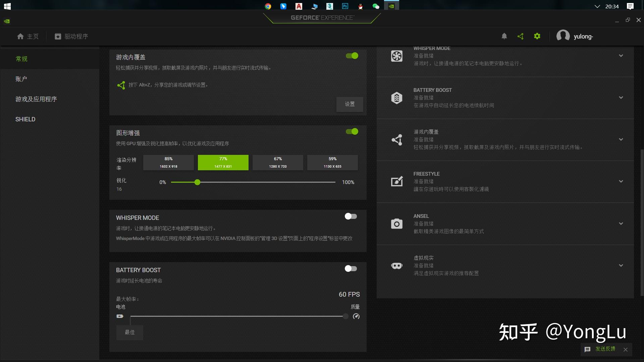Image resolution: width=644 pixels, height=362 pixels.
Task: Open the QQ penguin taskbar icon
Action: point(361,6)
